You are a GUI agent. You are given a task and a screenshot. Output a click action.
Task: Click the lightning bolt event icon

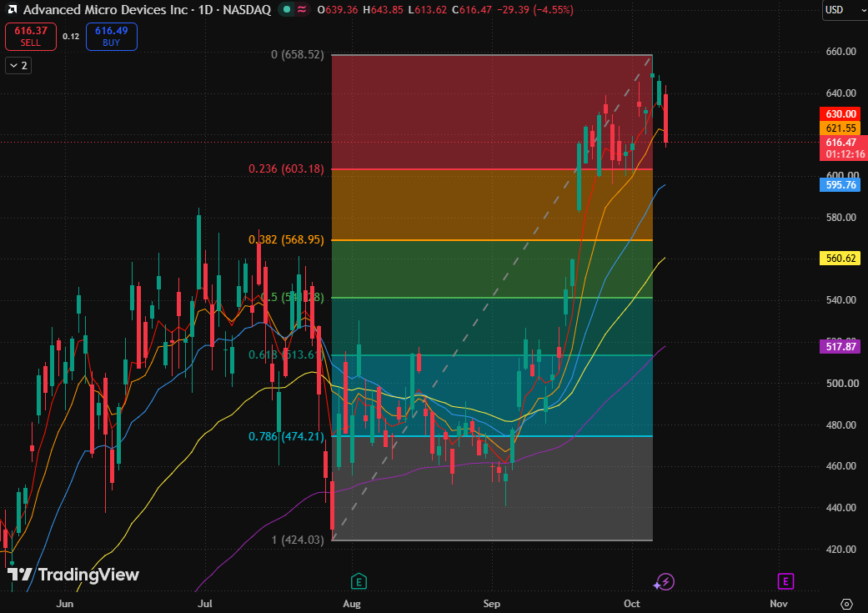tap(665, 581)
